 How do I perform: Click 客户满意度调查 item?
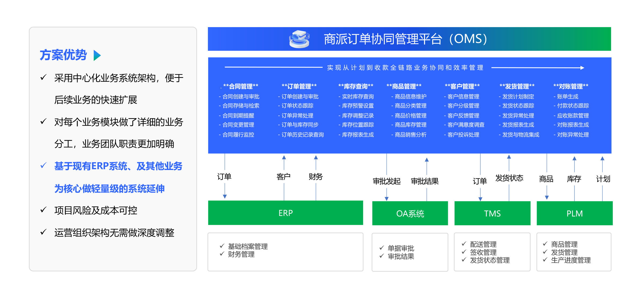(464, 125)
